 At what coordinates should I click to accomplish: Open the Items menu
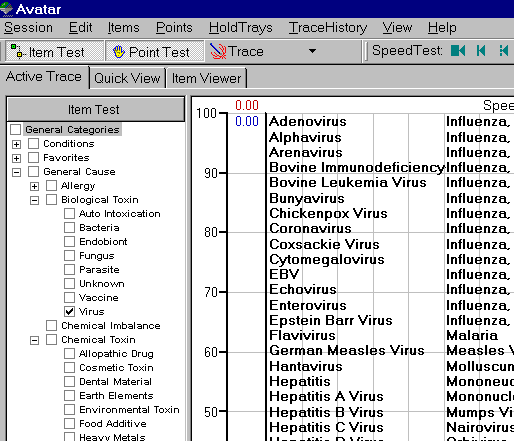[x=123, y=28]
